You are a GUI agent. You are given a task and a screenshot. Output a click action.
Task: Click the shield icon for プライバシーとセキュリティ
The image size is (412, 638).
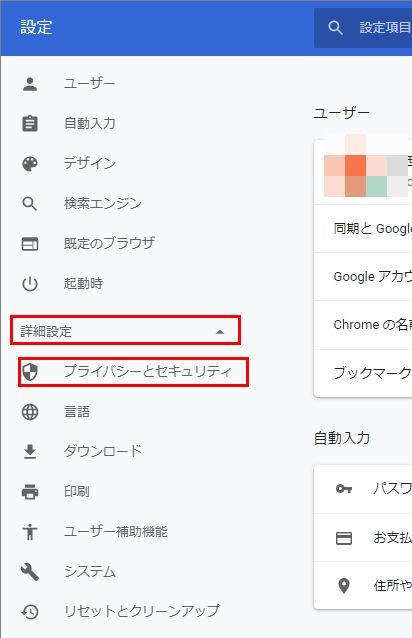[30, 371]
